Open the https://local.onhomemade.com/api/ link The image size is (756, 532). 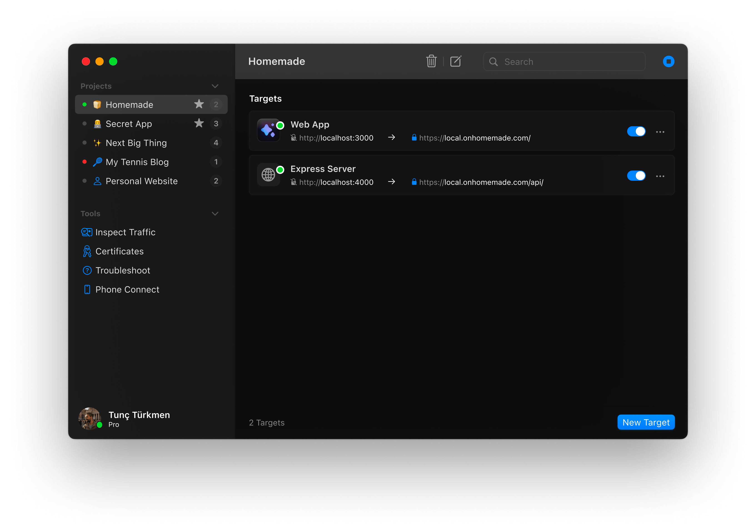481,182
